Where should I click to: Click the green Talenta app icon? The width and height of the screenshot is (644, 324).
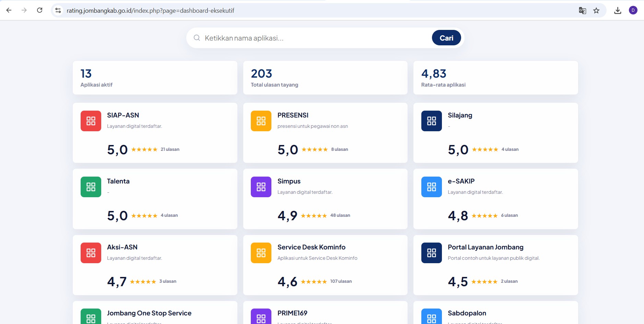[x=91, y=187]
